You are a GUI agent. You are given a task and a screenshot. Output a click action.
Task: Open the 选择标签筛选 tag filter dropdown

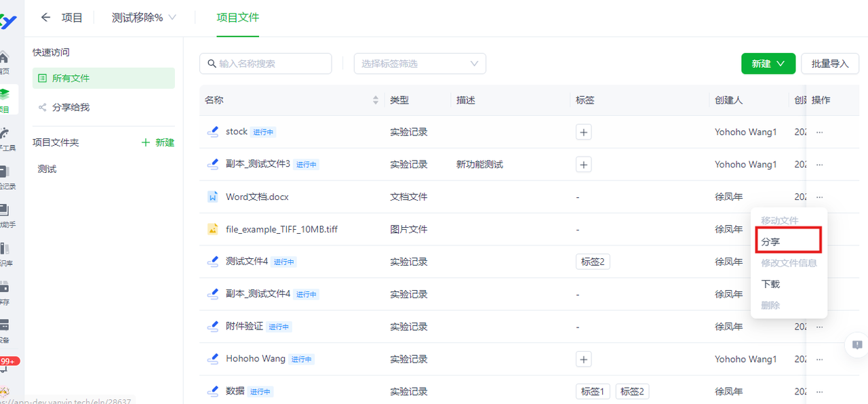click(x=420, y=64)
